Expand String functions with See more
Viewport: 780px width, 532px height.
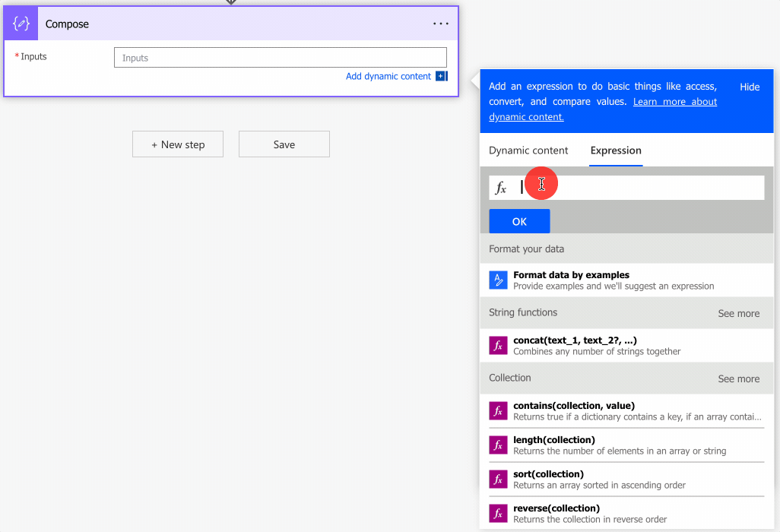point(738,313)
